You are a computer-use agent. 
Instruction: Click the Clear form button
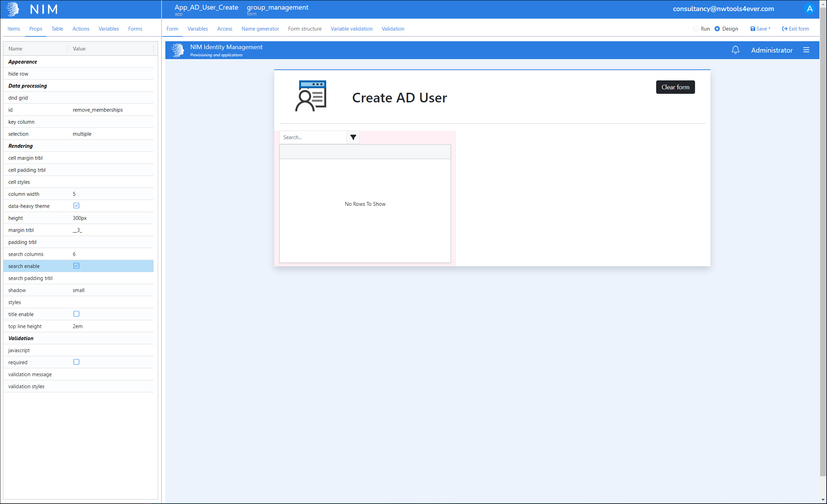[x=675, y=87]
